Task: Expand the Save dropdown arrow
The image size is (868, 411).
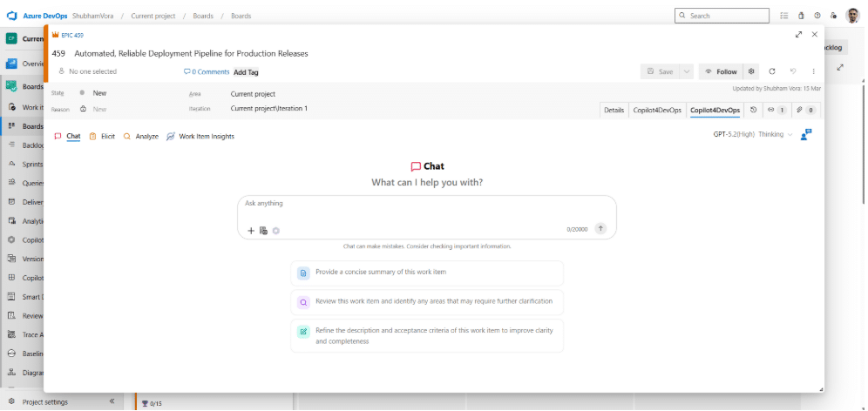Action: coord(687,71)
